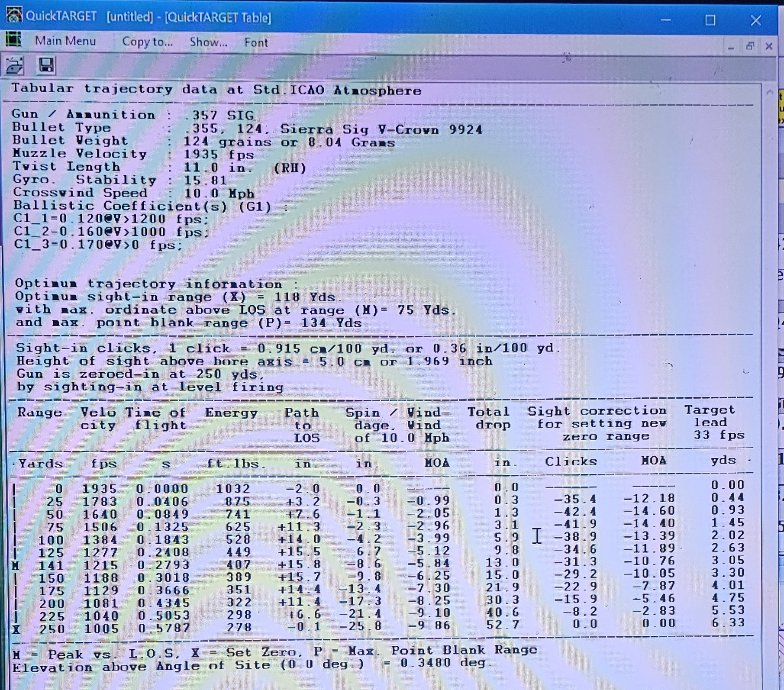Click the 'Target lead' column header
The height and width of the screenshot is (690, 784).
coord(710,416)
